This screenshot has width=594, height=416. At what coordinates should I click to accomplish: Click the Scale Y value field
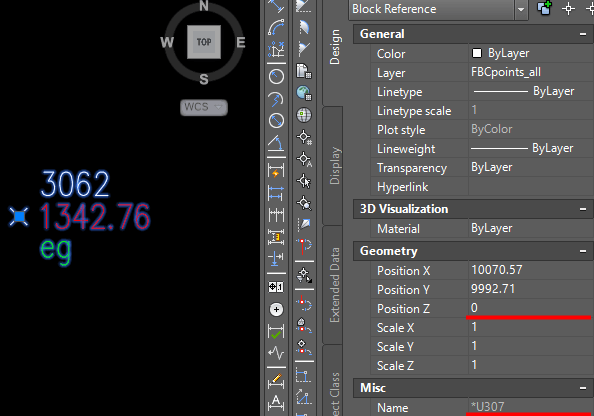pos(531,346)
